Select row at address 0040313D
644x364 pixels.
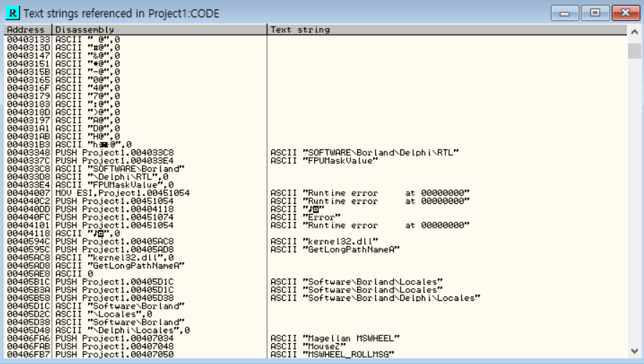pos(316,47)
